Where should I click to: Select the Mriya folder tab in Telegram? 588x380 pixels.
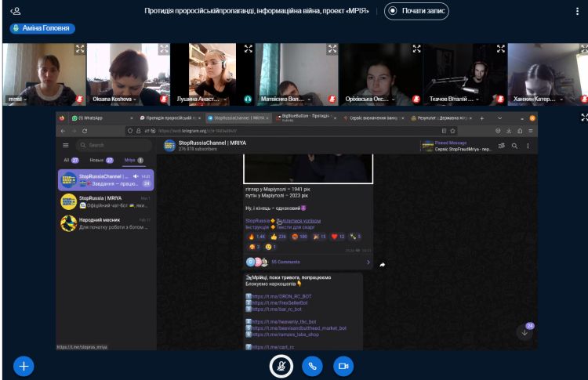point(134,160)
